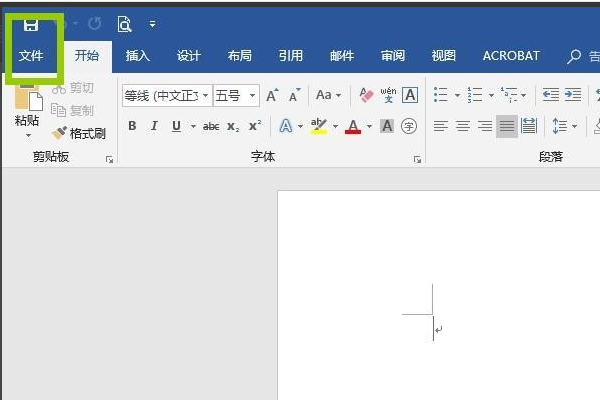Switch to the 引用 (References) tab
Screen dimensions: 600x400
290,56
